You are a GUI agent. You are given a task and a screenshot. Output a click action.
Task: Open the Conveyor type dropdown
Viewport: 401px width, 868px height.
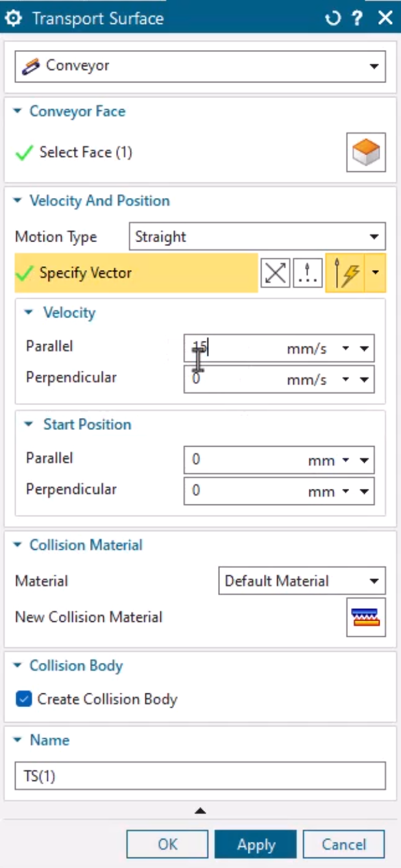[x=200, y=66]
